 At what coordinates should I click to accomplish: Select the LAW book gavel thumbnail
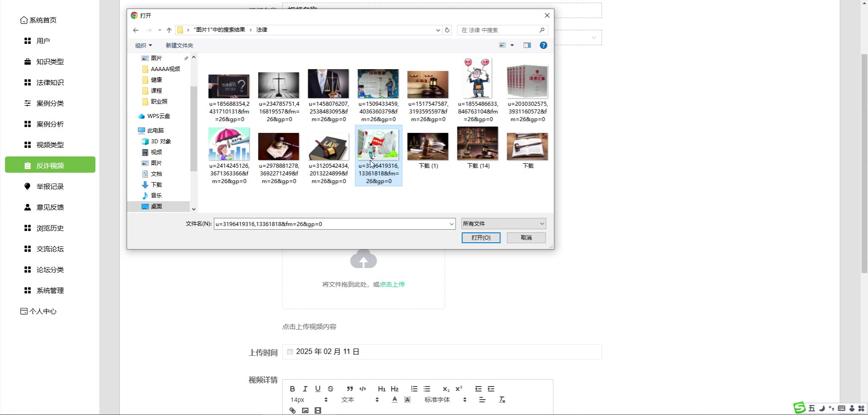[x=328, y=147]
